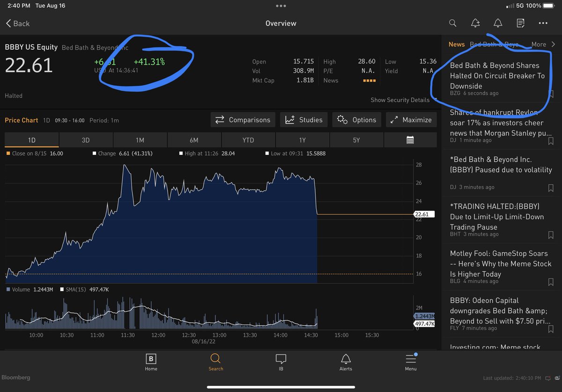Viewport: 562px width, 392px height.
Task: Tap the Mkt Cap 1.81B value
Action: (x=305, y=80)
